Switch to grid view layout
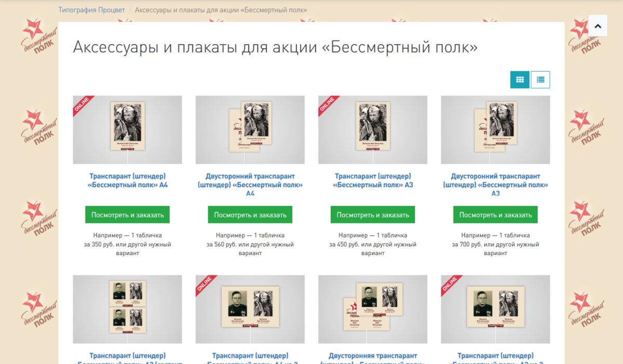 (520, 80)
